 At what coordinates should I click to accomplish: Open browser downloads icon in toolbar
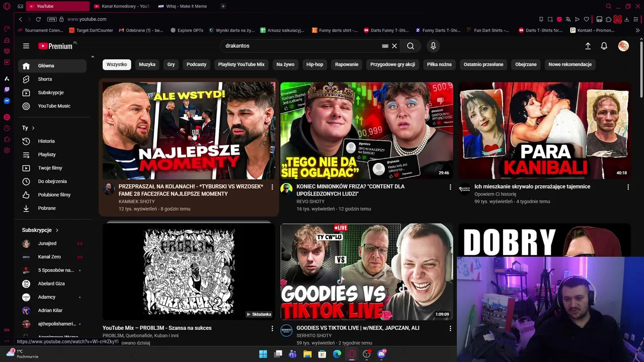click(626, 19)
